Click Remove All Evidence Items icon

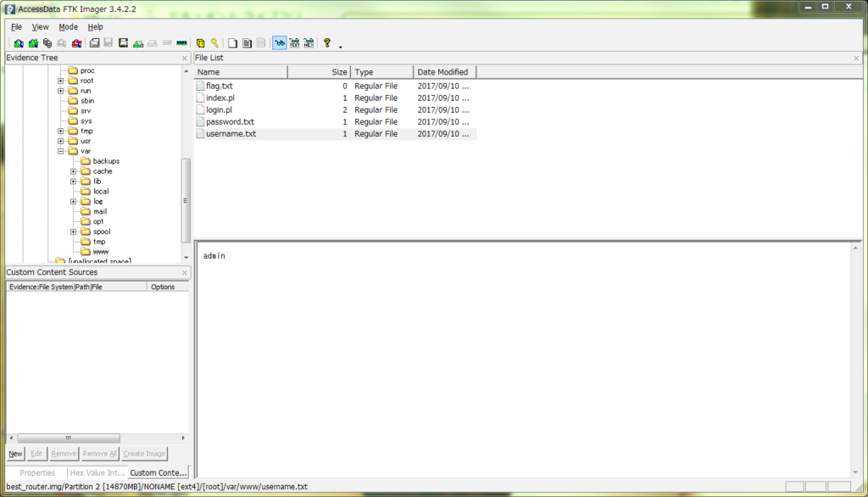pyautogui.click(x=76, y=42)
